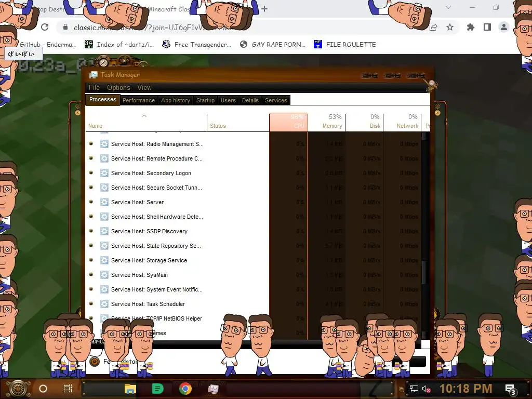Click gear icon of Storage Service

(104, 261)
